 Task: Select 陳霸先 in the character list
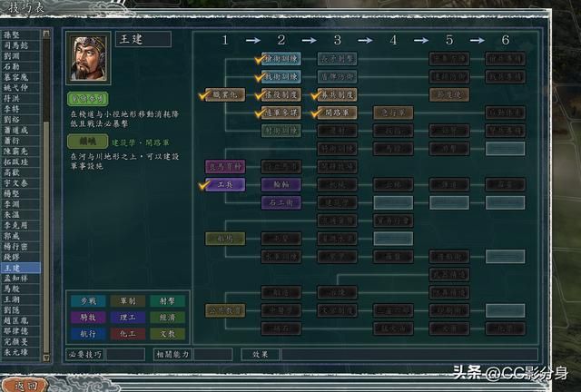click(x=20, y=152)
